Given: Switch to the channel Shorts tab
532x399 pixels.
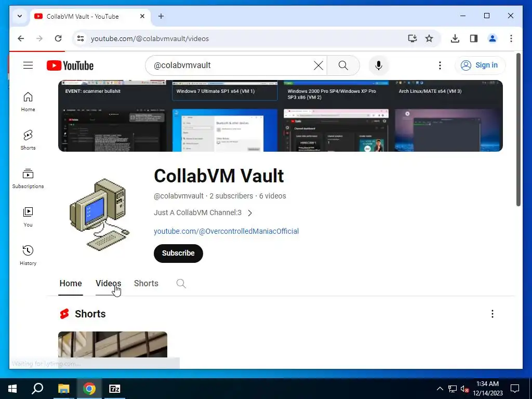Looking at the screenshot, I should pos(146,283).
